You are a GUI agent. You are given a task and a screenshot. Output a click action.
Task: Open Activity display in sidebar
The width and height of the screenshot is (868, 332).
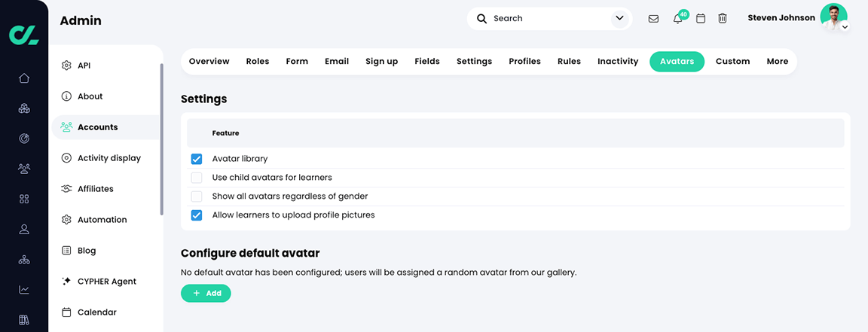coord(109,158)
